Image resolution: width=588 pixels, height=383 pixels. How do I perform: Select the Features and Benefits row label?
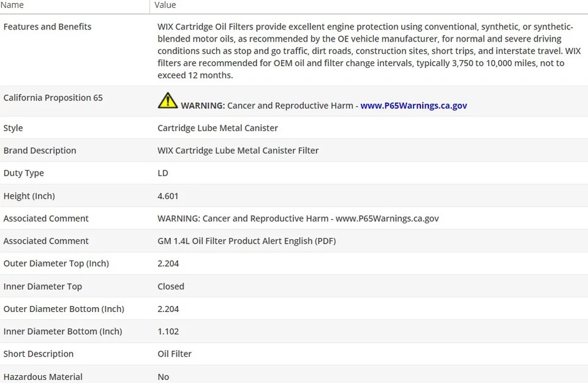pos(47,27)
